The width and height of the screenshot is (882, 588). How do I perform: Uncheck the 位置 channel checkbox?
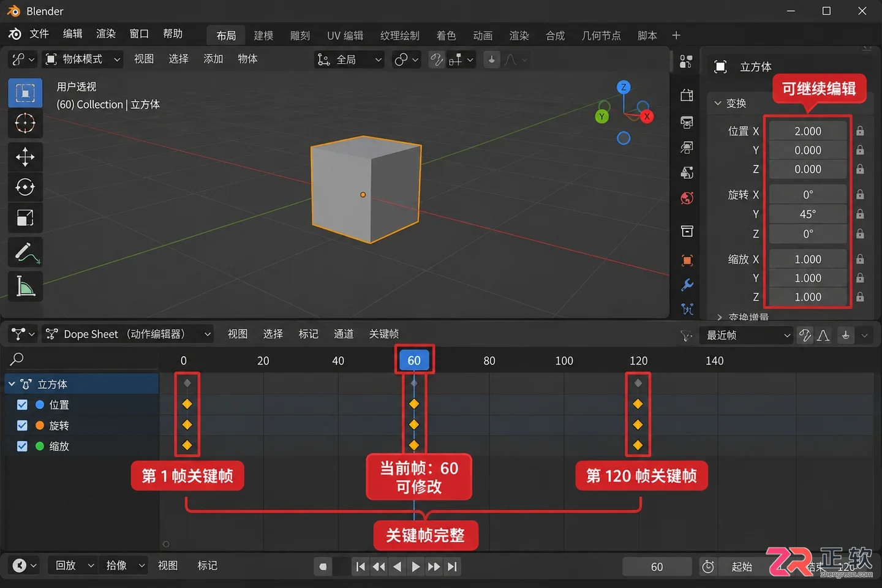coord(22,405)
